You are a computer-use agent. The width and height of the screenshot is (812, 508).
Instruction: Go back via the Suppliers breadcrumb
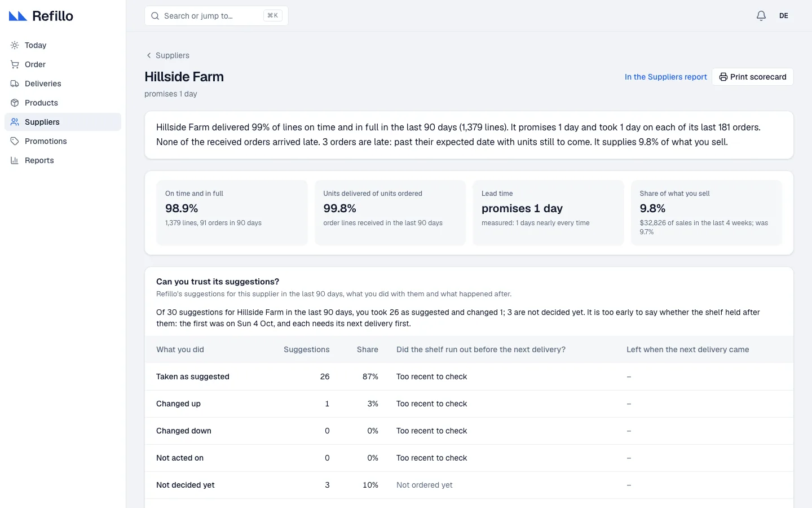pos(167,55)
